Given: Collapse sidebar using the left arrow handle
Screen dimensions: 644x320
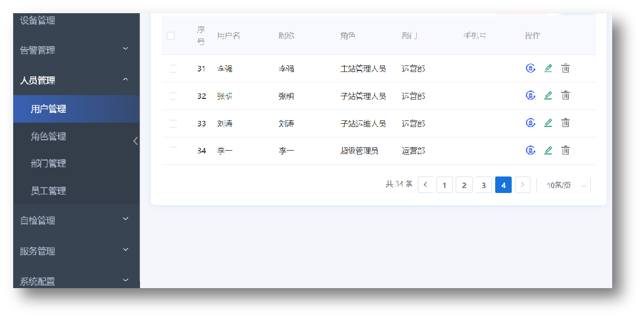Looking at the screenshot, I should pyautogui.click(x=136, y=141).
